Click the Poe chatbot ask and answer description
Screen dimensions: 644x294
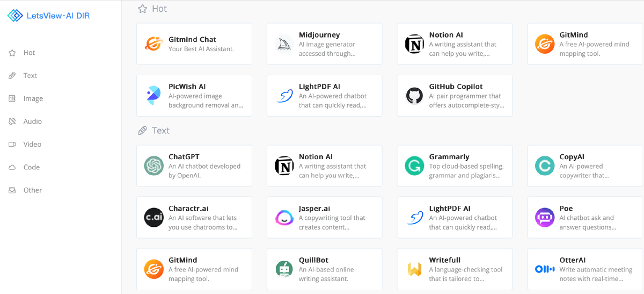pyautogui.click(x=588, y=223)
